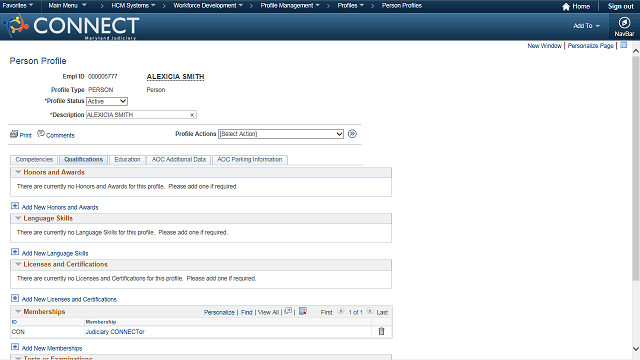
Task: Collapse the Memberships section
Action: [18, 311]
